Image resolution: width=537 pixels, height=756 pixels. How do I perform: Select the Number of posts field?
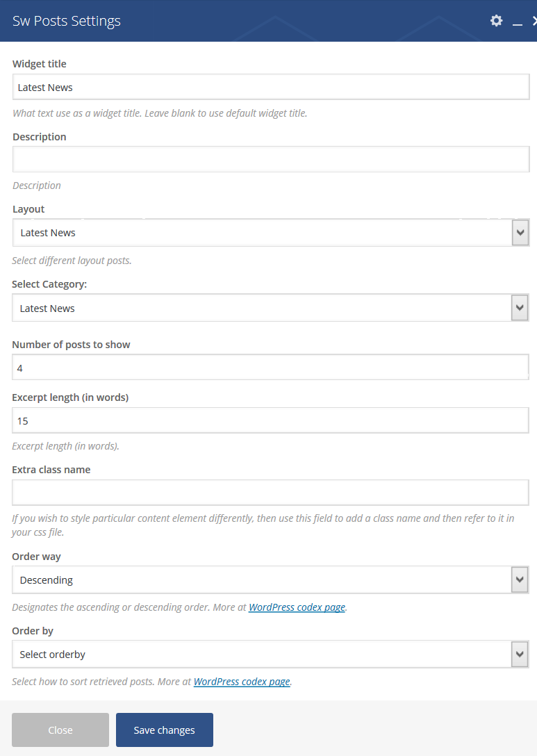pyautogui.click(x=270, y=368)
